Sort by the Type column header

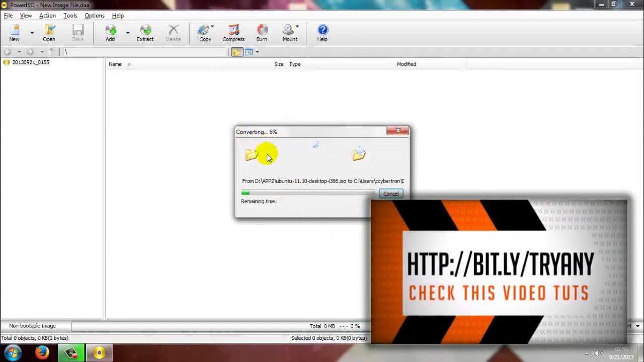(295, 64)
